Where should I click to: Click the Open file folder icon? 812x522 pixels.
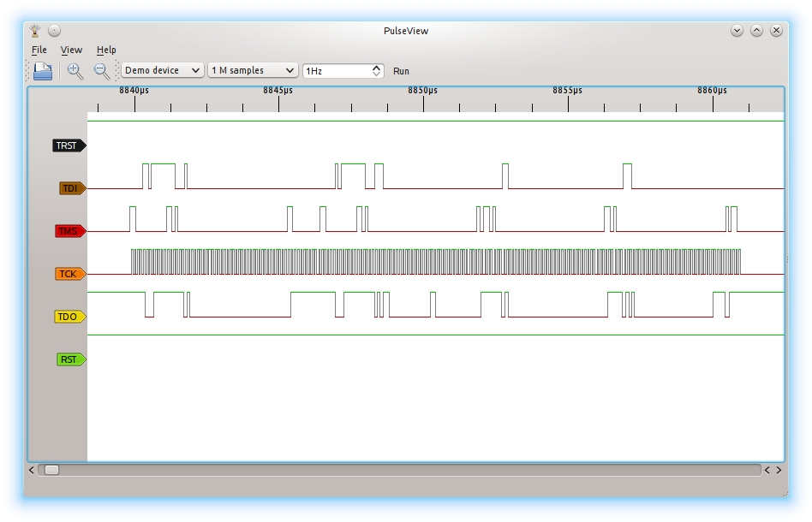pos(43,71)
